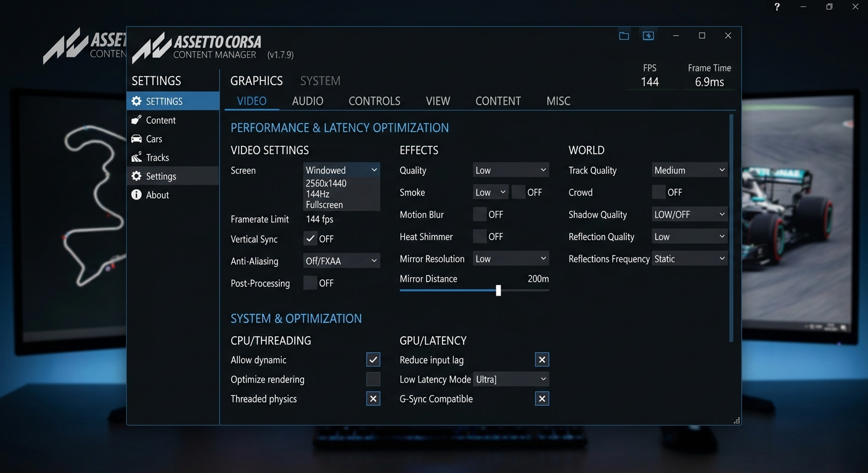This screenshot has height=473, width=868.
Task: Select highlighted SETTINGS sidebar entry
Action: [x=173, y=101]
